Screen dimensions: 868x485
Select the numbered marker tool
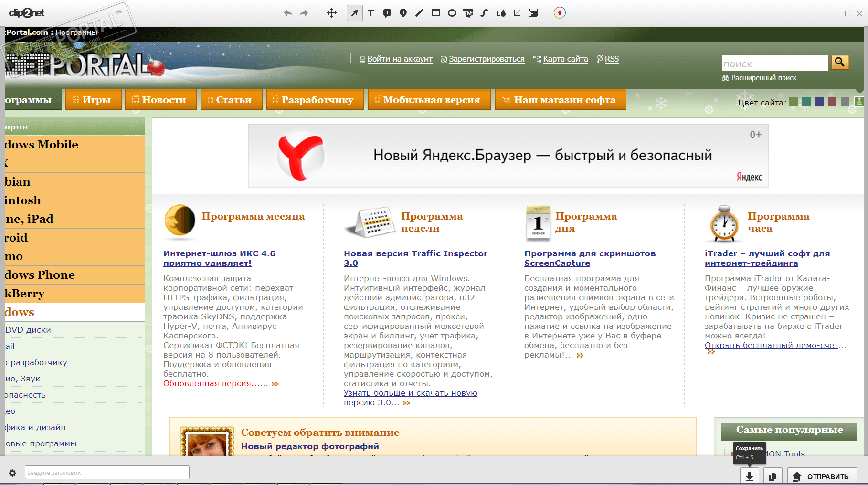coord(403,13)
